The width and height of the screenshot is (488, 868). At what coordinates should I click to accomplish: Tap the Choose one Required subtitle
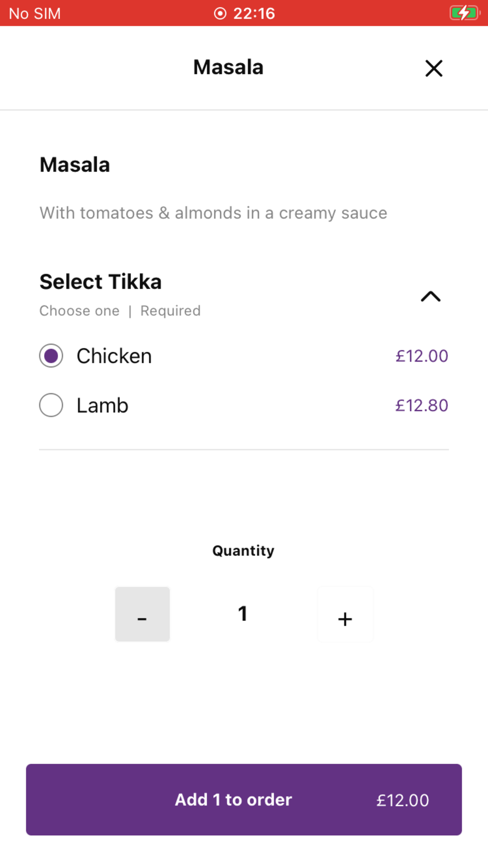pyautogui.click(x=120, y=311)
